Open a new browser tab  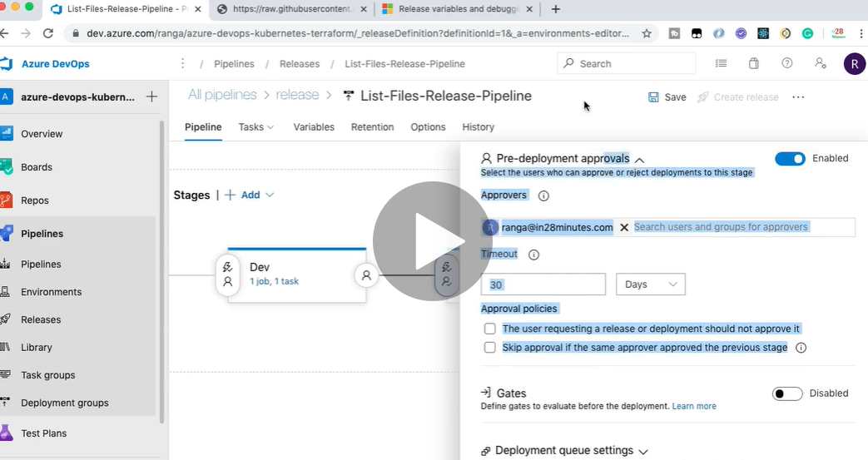click(x=556, y=9)
